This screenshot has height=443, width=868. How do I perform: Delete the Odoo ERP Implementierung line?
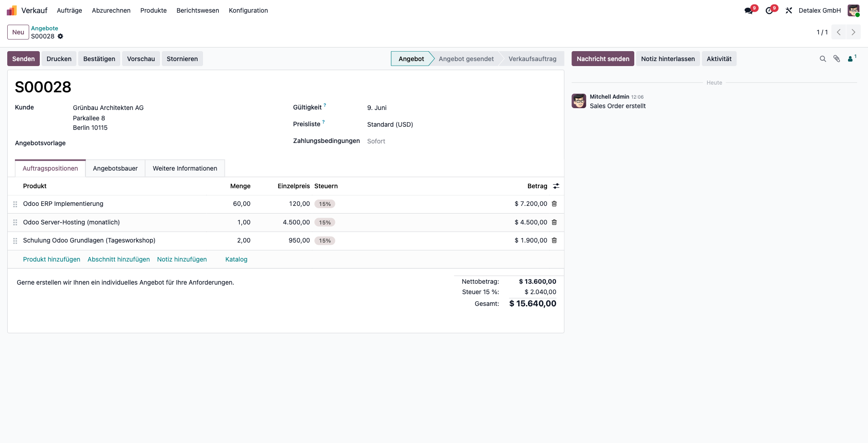point(554,204)
